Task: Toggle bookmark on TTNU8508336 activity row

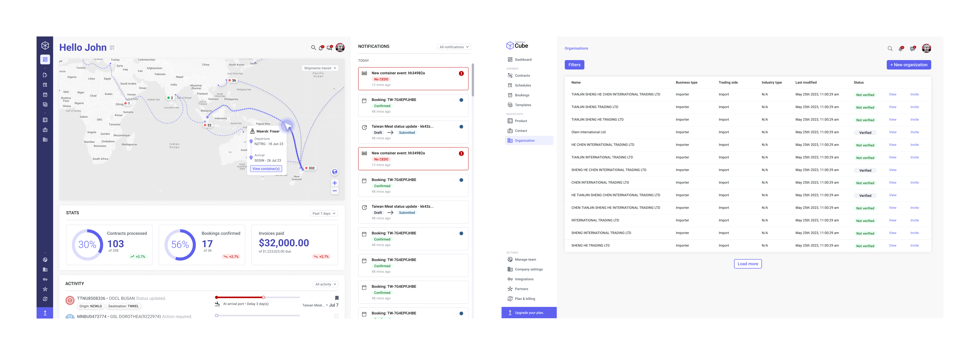Action: click(x=337, y=298)
